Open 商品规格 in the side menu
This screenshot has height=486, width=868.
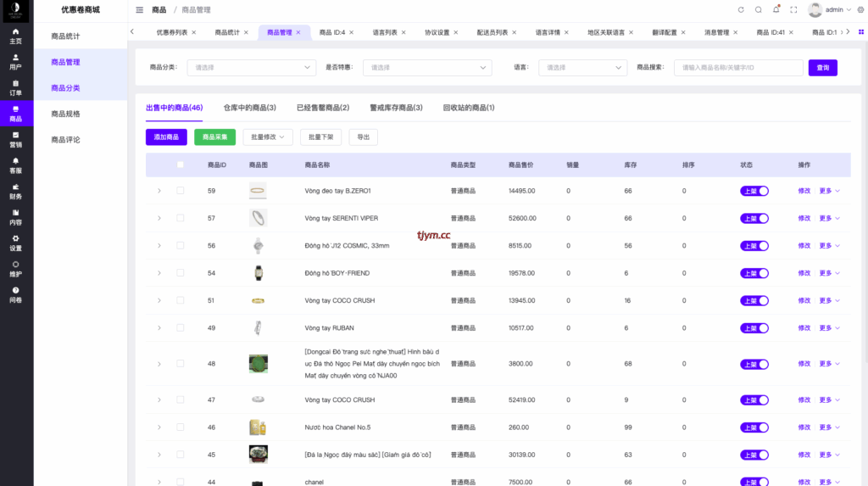[x=65, y=114]
